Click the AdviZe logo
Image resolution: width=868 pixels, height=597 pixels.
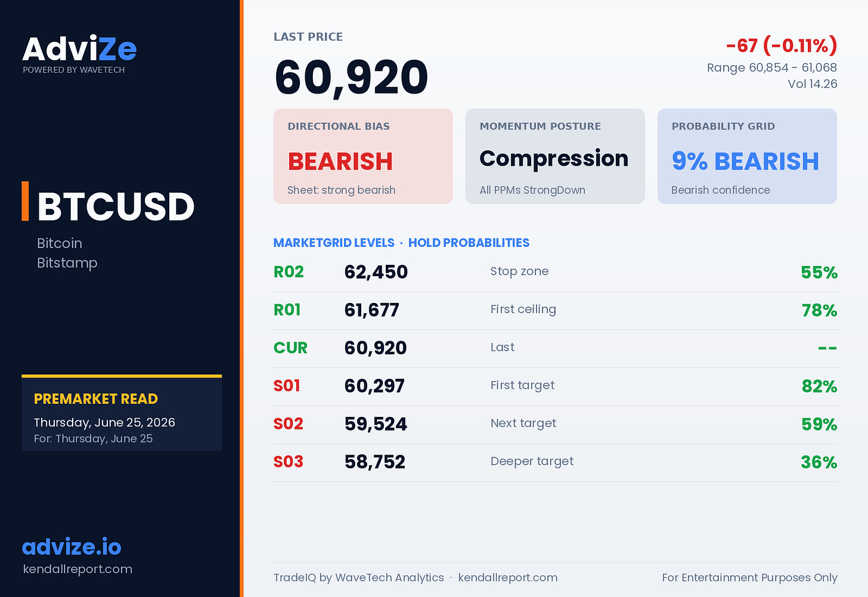pos(79,49)
